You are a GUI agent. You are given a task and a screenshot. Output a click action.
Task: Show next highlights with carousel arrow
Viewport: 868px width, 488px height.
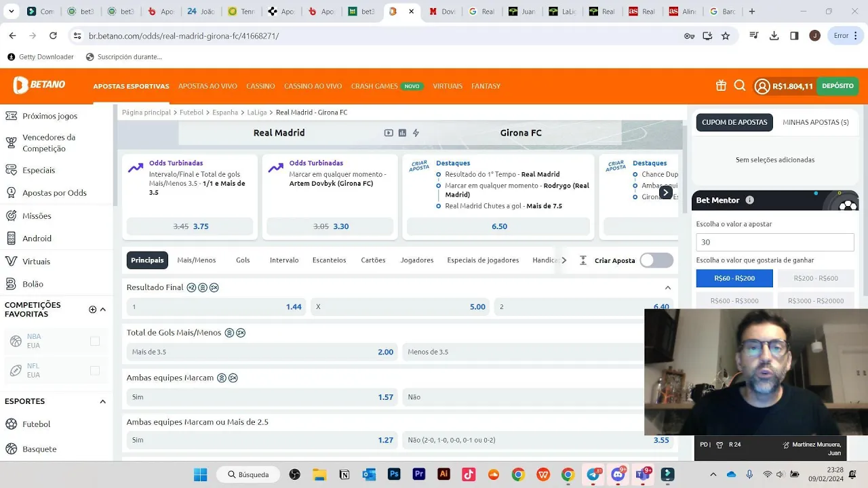[x=666, y=192]
